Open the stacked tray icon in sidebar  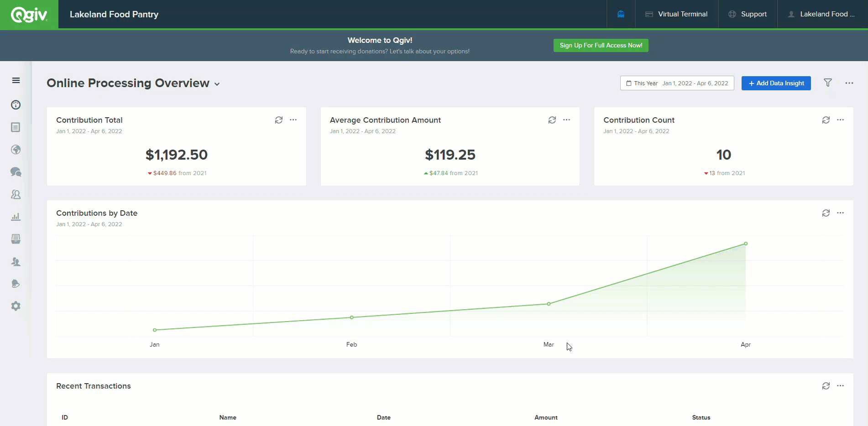point(16,239)
